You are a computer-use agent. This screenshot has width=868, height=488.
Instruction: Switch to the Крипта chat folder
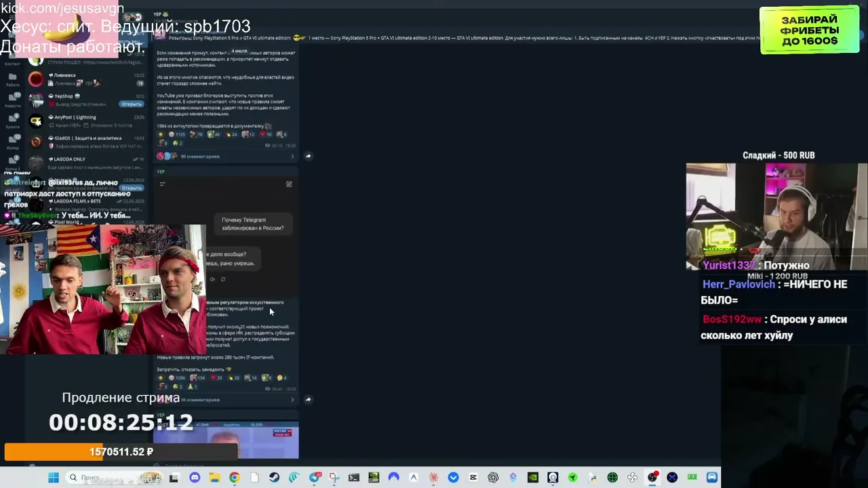[x=12, y=121]
